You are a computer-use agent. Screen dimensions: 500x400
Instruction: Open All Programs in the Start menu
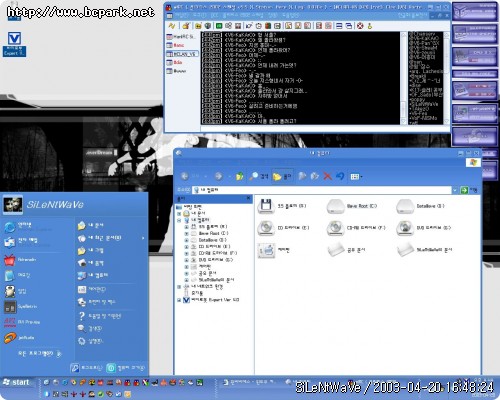click(x=39, y=353)
